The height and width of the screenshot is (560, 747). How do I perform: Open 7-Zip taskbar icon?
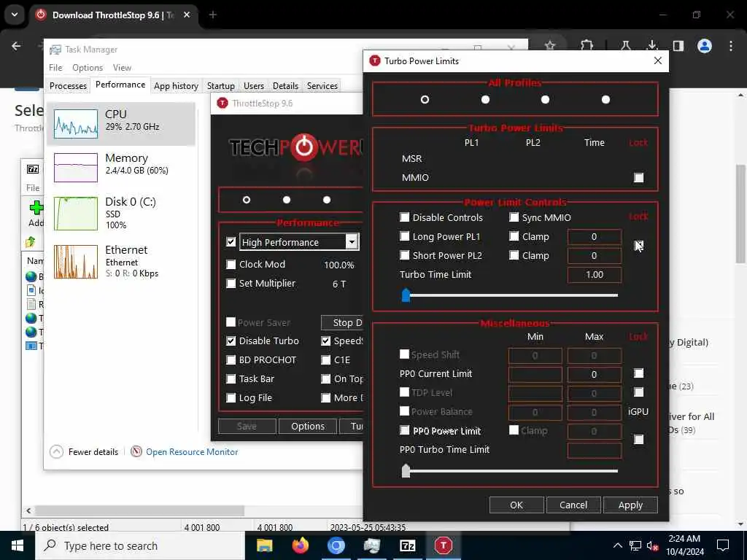(x=407, y=545)
